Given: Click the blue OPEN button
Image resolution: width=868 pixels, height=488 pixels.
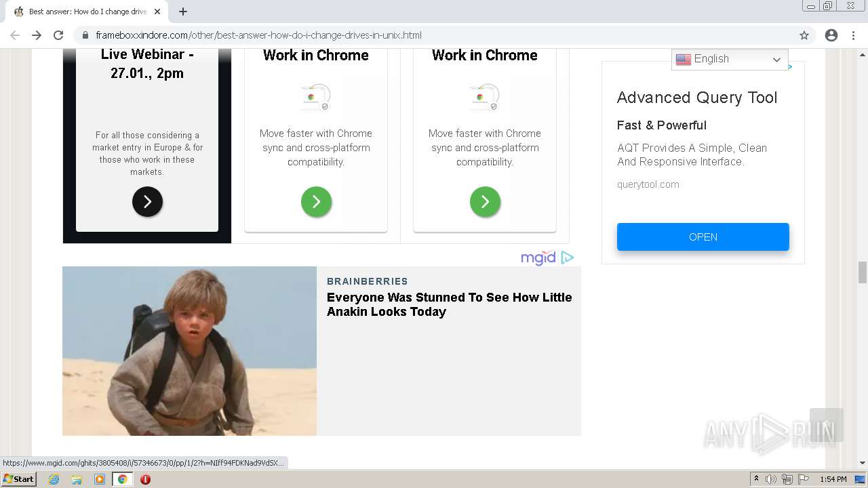Looking at the screenshot, I should click(703, 237).
